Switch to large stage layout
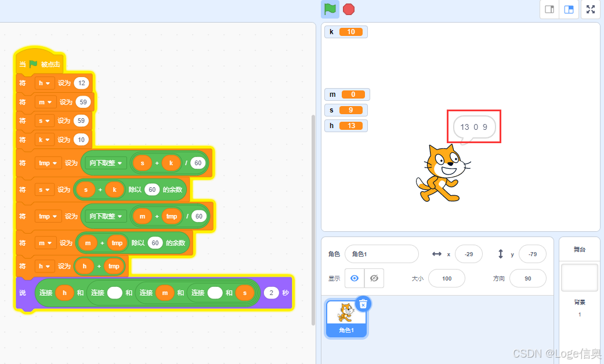Viewport: 604px width, 364px height. (569, 9)
